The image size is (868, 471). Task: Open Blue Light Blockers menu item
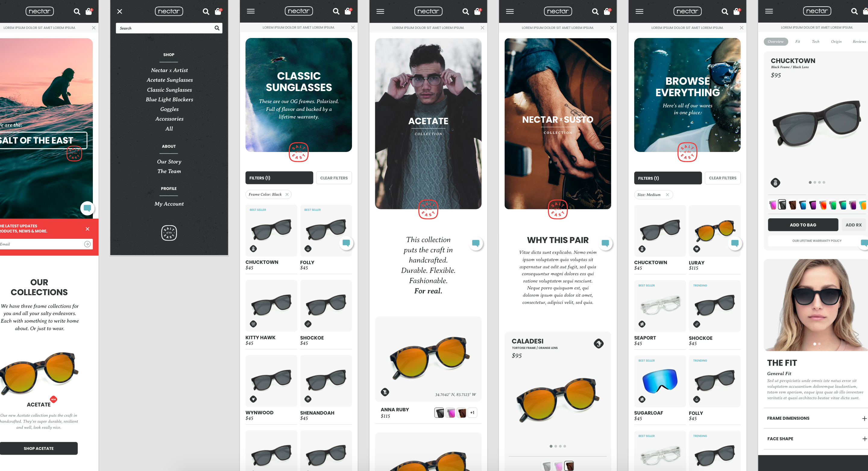click(x=169, y=100)
